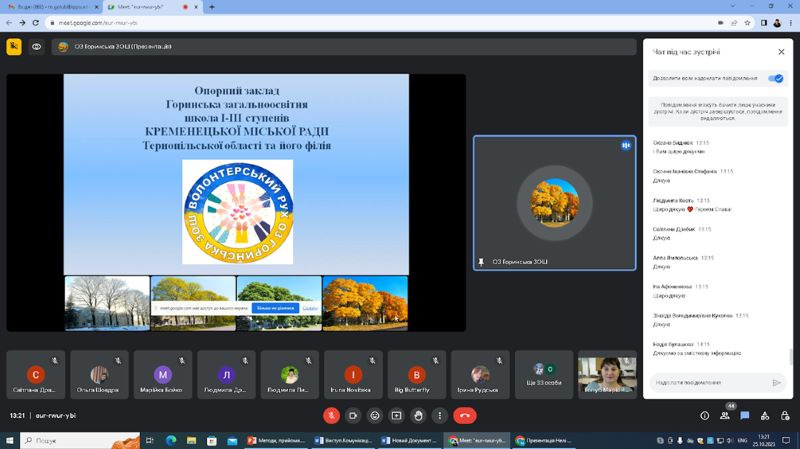
Task: Select the participant tile with red C avatar
Action: tap(36, 375)
